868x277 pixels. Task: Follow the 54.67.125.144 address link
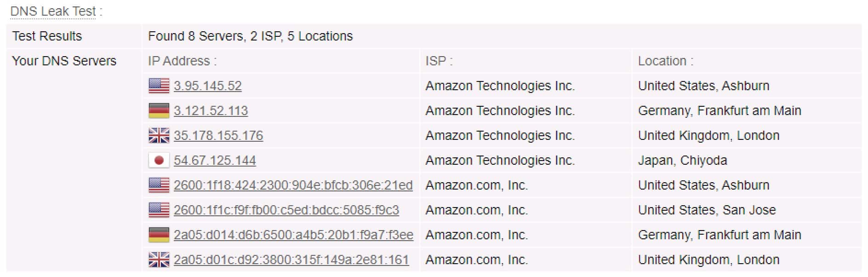215,160
